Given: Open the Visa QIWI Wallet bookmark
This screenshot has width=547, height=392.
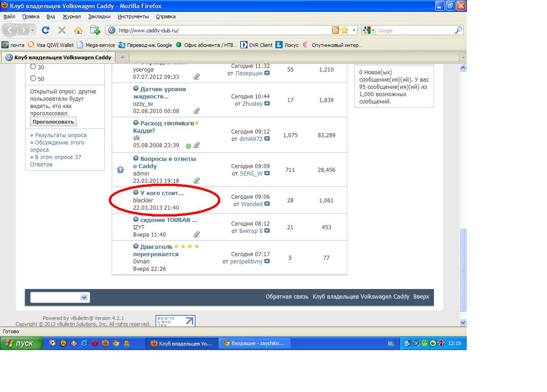Looking at the screenshot, I should [x=51, y=45].
